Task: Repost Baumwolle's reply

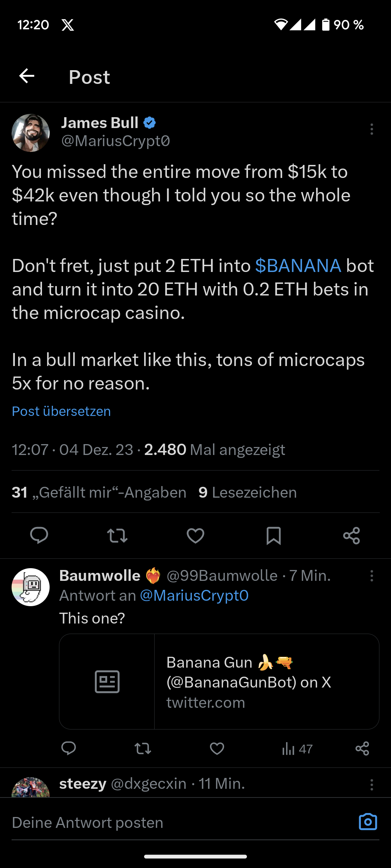Action: click(x=143, y=748)
